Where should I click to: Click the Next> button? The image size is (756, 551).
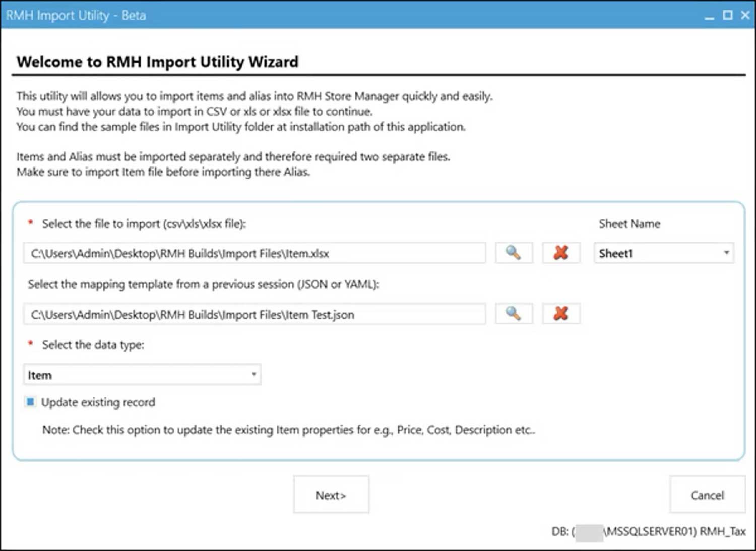pos(331,495)
